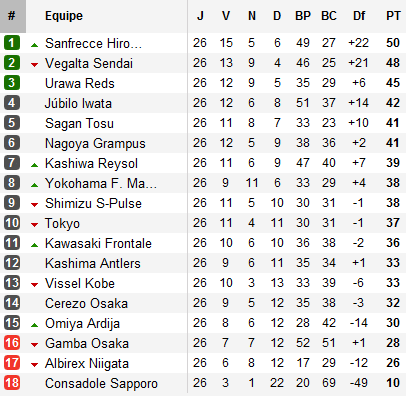Open the Consadole Sapporo team link
The height and width of the screenshot is (396, 406).
(x=101, y=383)
